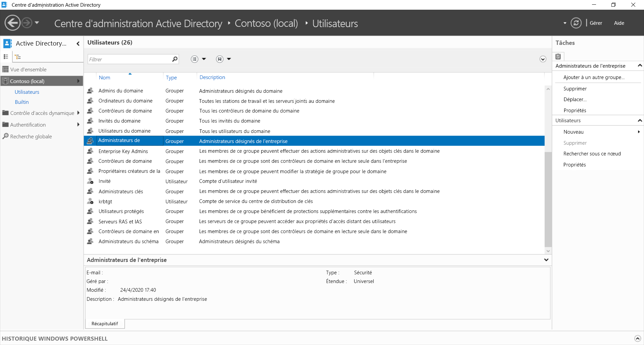Click Ajouter à un autre groupe
This screenshot has height=345, width=644.
point(594,77)
